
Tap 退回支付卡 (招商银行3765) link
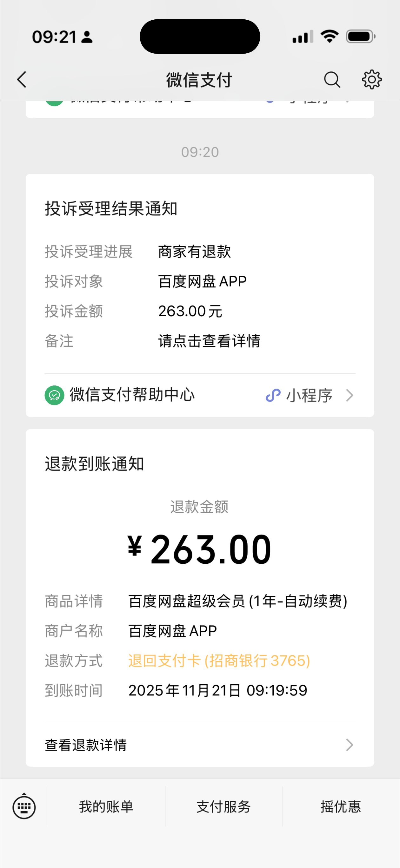pos(219,661)
